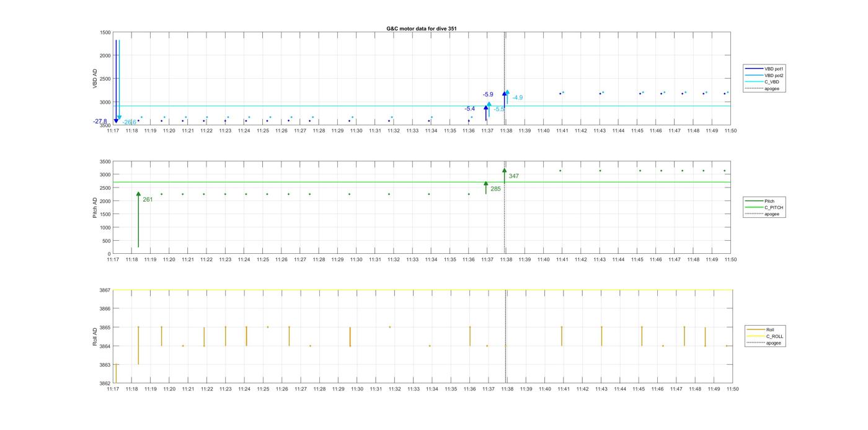Click the "-26.6" cyan VBD annotation
Viewport: 868px width, 430px height.
click(x=129, y=122)
